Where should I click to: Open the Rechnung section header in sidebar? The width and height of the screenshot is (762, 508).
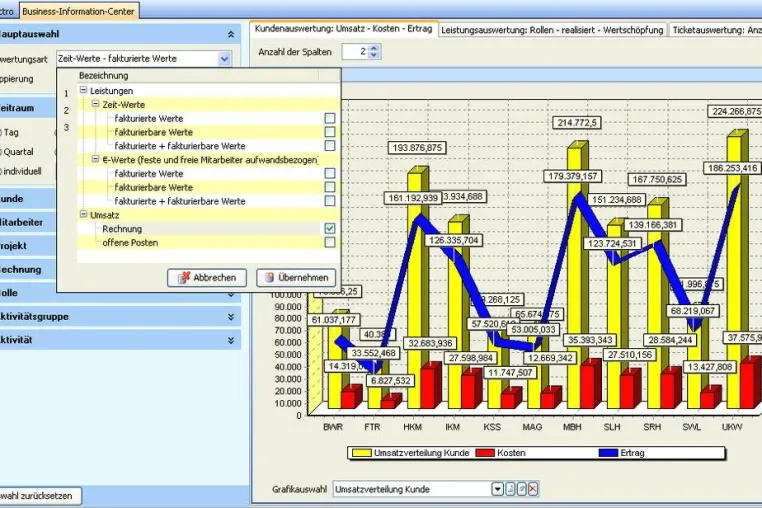pos(28,269)
